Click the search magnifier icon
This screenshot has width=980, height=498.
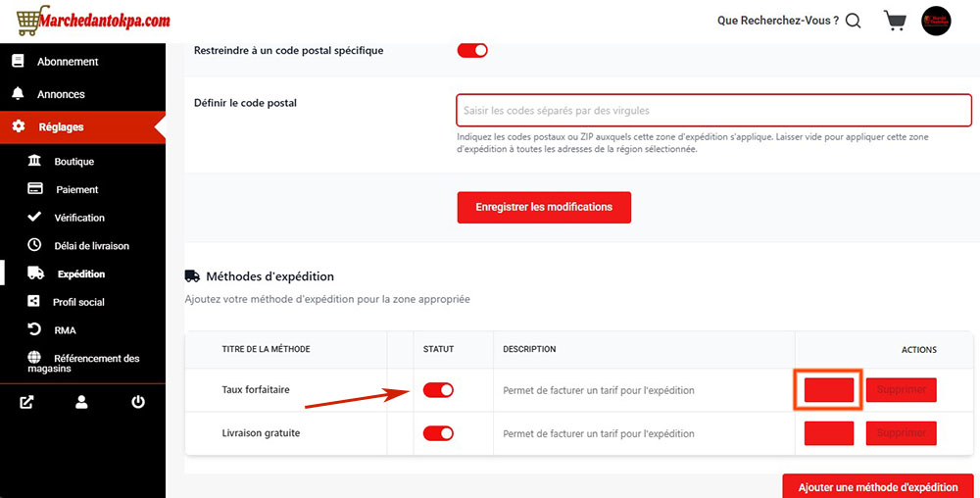coord(853,21)
